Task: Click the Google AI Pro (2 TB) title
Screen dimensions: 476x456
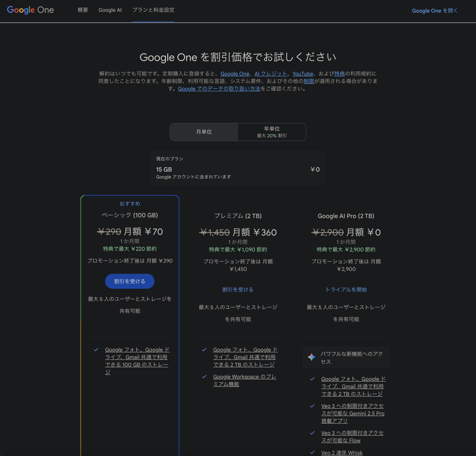Action: point(346,216)
